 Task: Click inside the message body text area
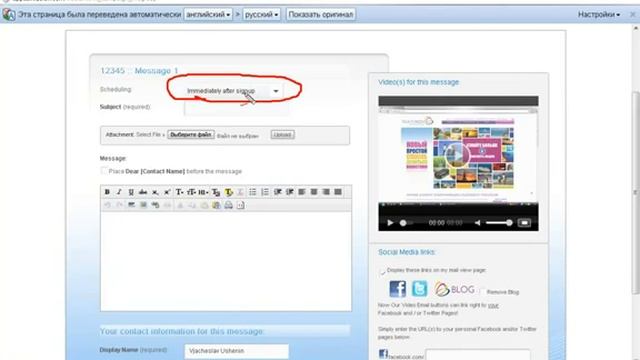226,261
